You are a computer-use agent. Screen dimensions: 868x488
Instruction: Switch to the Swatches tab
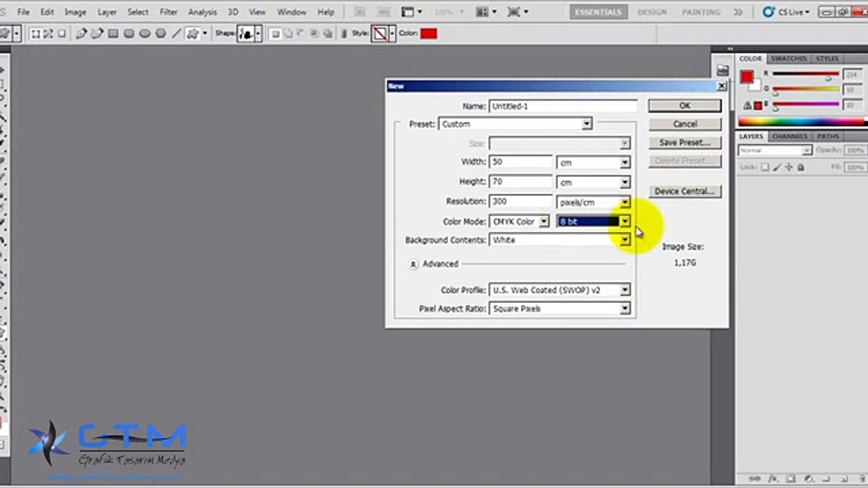coord(789,59)
